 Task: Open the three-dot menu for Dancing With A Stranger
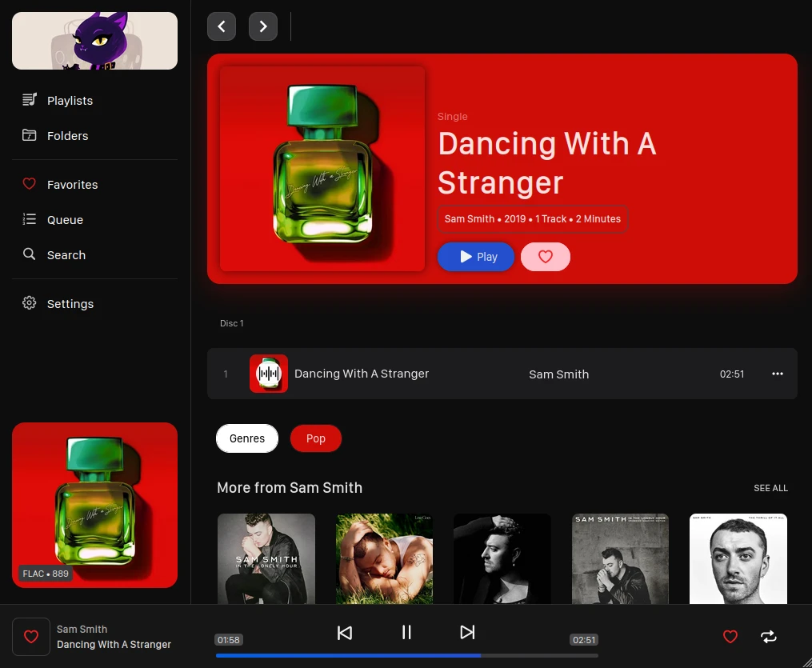pos(778,374)
